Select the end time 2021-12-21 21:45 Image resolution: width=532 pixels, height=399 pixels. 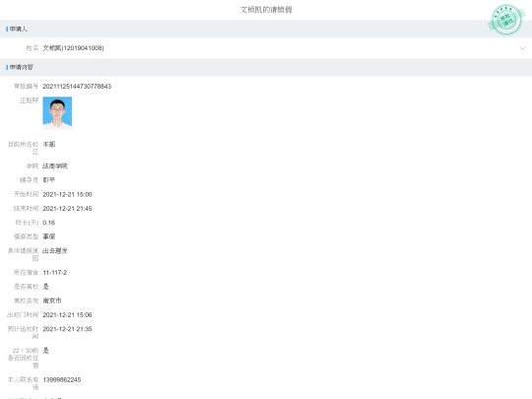pyautogui.click(x=67, y=208)
